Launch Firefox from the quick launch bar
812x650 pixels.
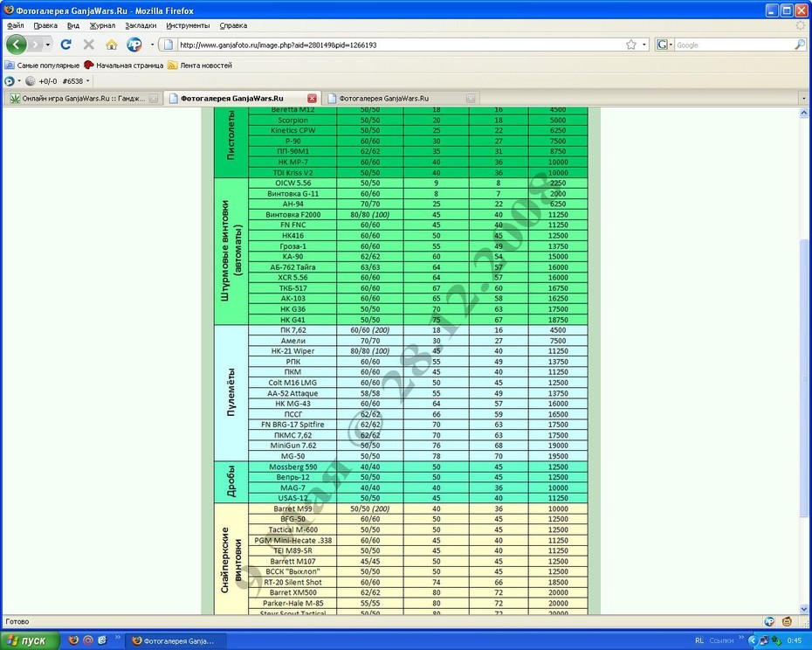click(73, 640)
